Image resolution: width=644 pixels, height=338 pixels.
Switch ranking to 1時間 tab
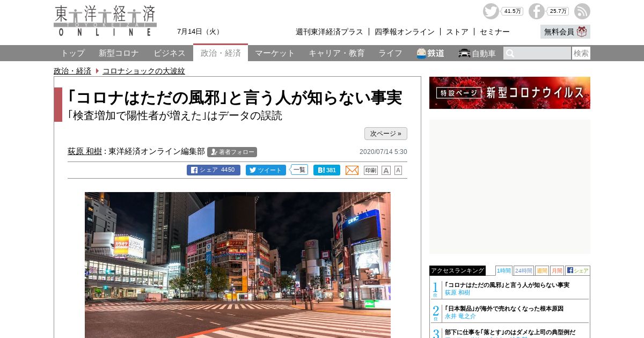tap(503, 270)
